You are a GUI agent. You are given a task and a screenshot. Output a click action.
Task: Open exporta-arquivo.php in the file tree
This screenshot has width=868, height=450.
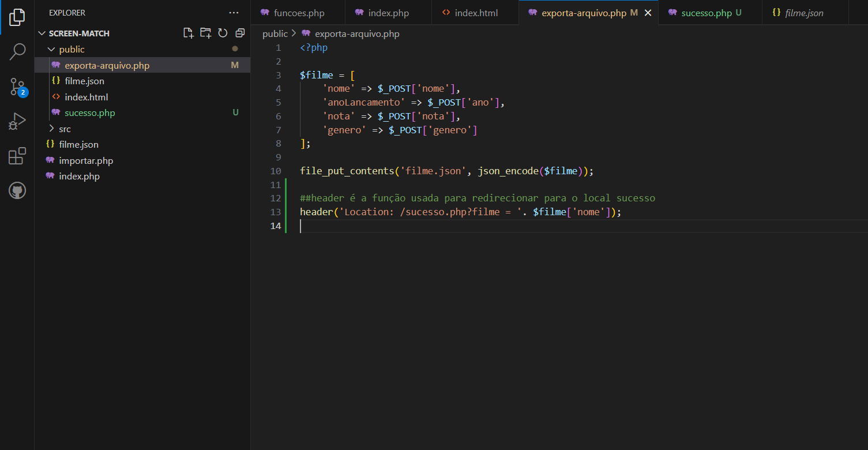(x=142, y=65)
